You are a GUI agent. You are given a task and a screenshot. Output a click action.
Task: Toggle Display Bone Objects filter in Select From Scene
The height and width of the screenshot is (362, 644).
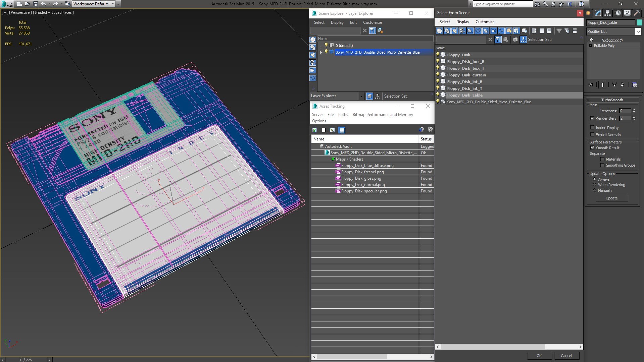click(x=501, y=31)
